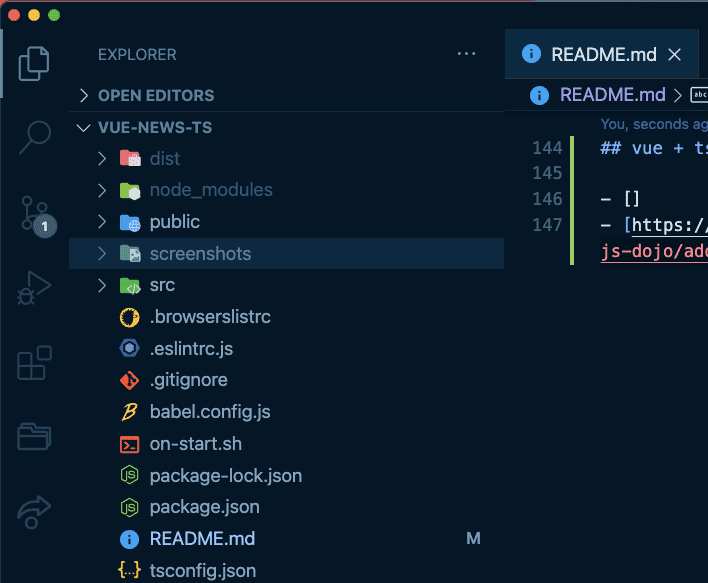
Task: Open the on-start.sh script file
Action: (x=195, y=444)
